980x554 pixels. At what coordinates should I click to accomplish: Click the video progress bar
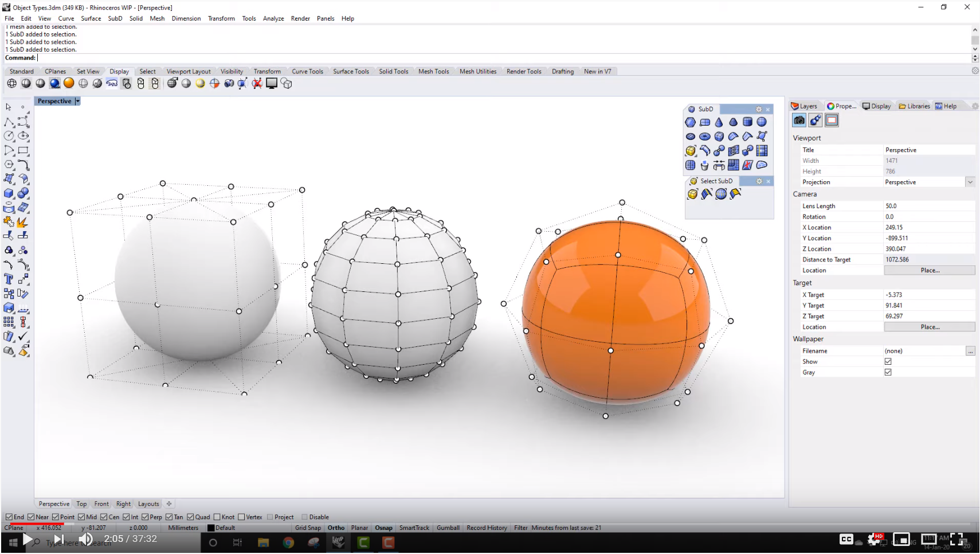(490, 524)
